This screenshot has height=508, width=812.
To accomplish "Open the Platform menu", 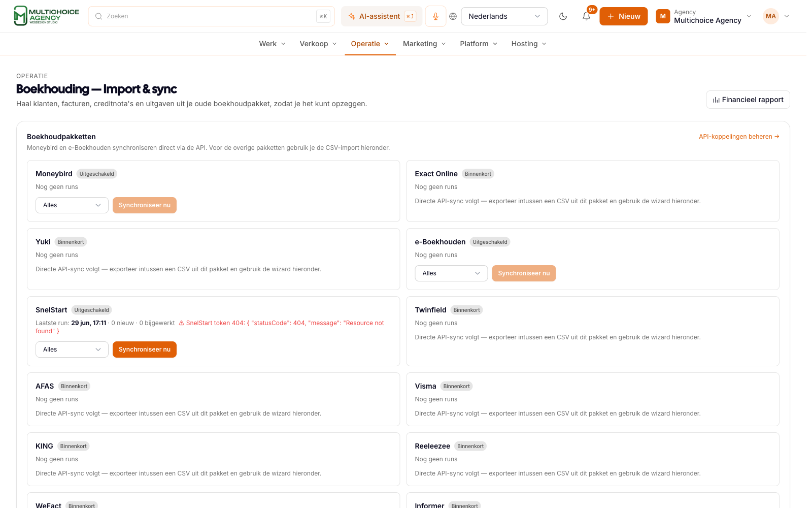I will tap(479, 44).
